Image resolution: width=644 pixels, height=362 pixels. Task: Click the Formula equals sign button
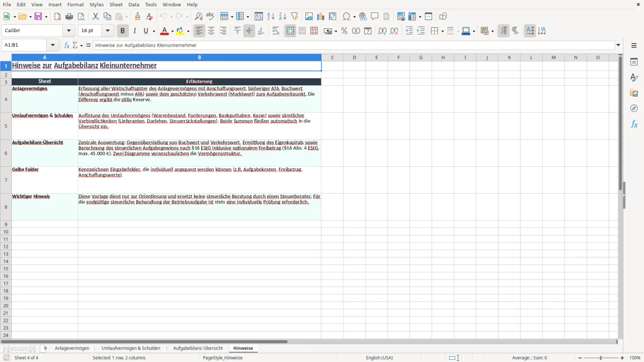click(89, 45)
